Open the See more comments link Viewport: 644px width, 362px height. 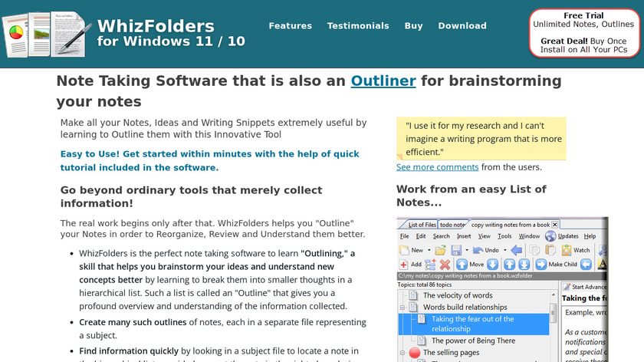(x=438, y=167)
